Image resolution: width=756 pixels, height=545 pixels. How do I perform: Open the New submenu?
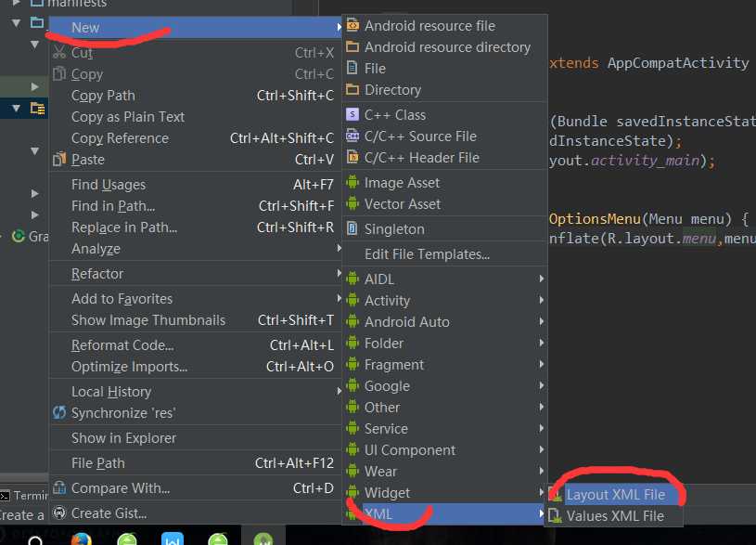point(196,28)
